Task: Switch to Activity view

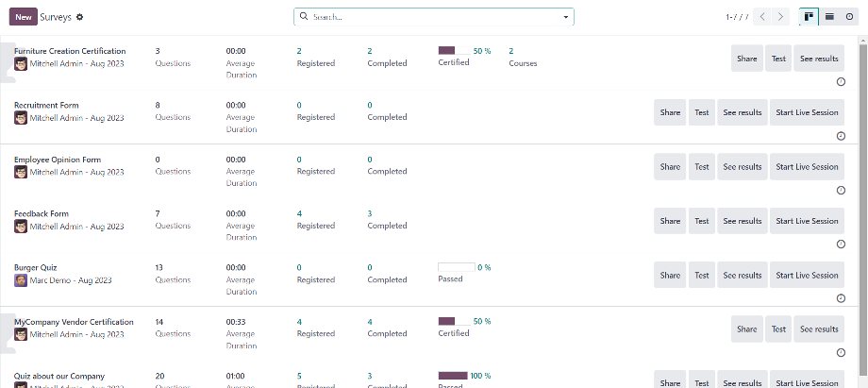Action: coord(850,17)
